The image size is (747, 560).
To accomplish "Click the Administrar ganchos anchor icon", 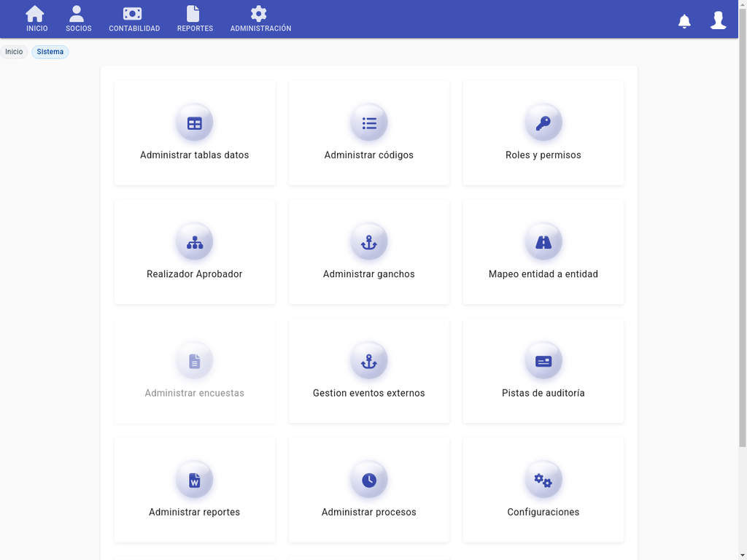I will point(369,242).
